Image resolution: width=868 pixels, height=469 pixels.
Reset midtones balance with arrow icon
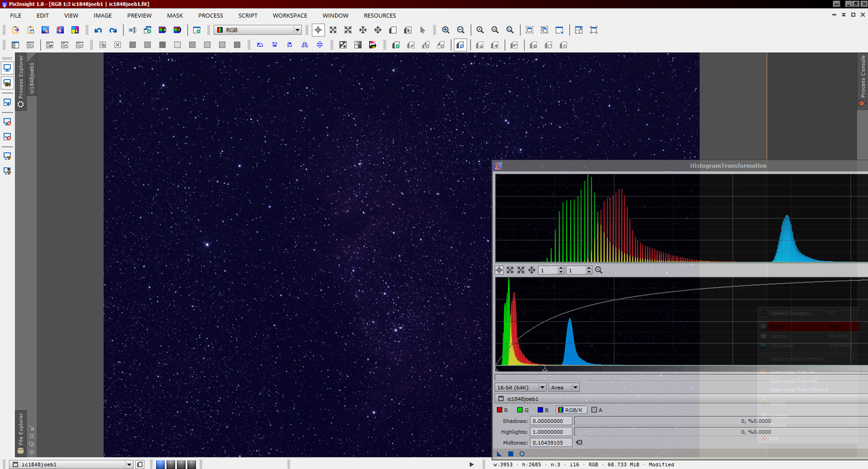579,443
